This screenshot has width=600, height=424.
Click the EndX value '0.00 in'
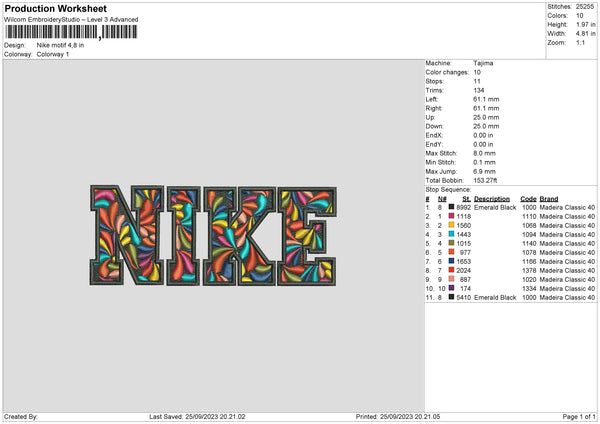coord(483,135)
